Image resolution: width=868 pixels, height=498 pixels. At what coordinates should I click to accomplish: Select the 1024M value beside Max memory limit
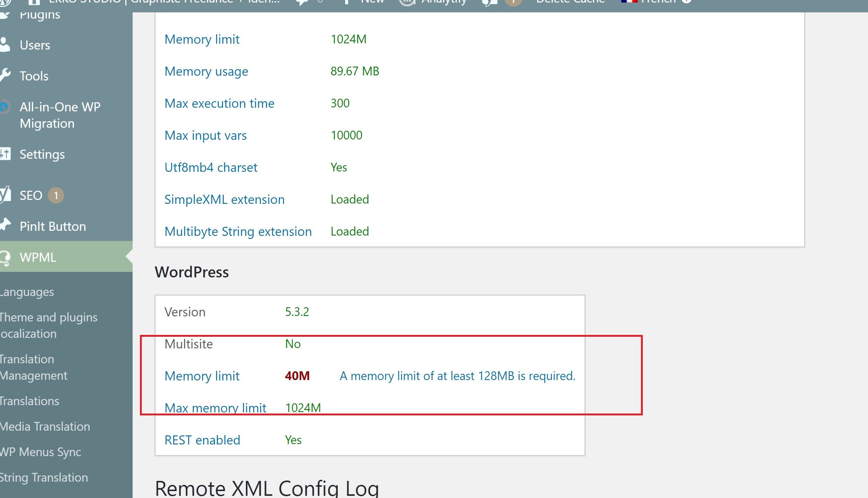click(x=303, y=408)
